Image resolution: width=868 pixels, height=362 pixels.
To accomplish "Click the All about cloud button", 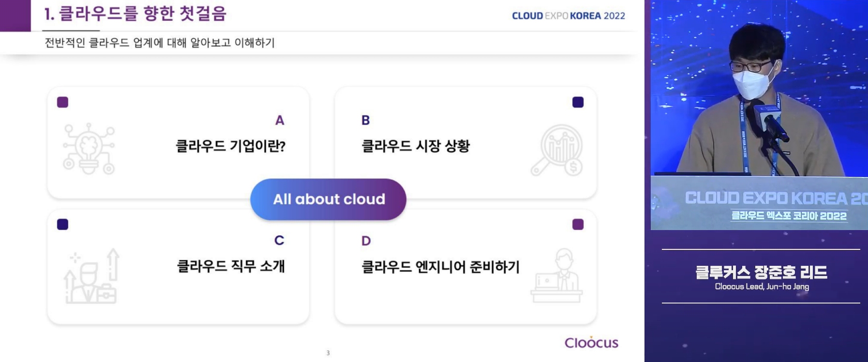I will pyautogui.click(x=328, y=199).
